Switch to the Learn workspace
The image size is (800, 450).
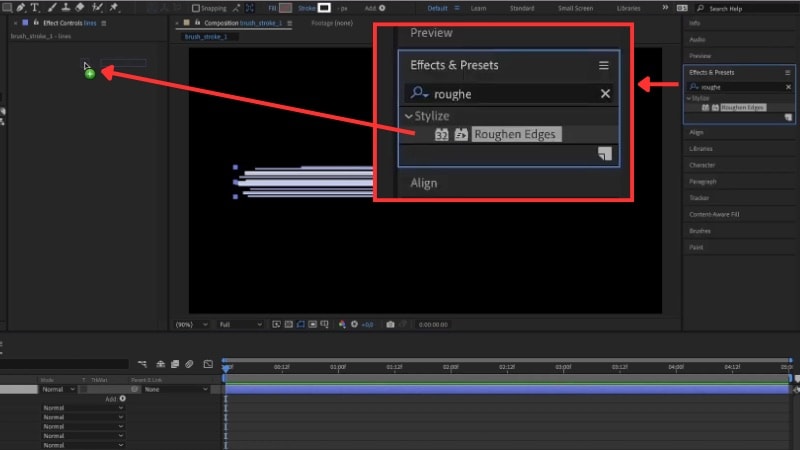tap(478, 8)
